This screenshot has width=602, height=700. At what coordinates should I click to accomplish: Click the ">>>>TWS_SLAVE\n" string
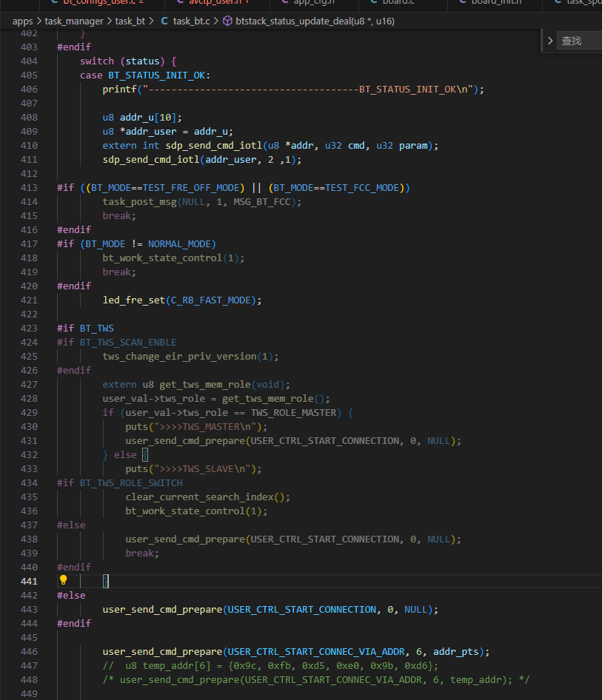pyautogui.click(x=202, y=468)
